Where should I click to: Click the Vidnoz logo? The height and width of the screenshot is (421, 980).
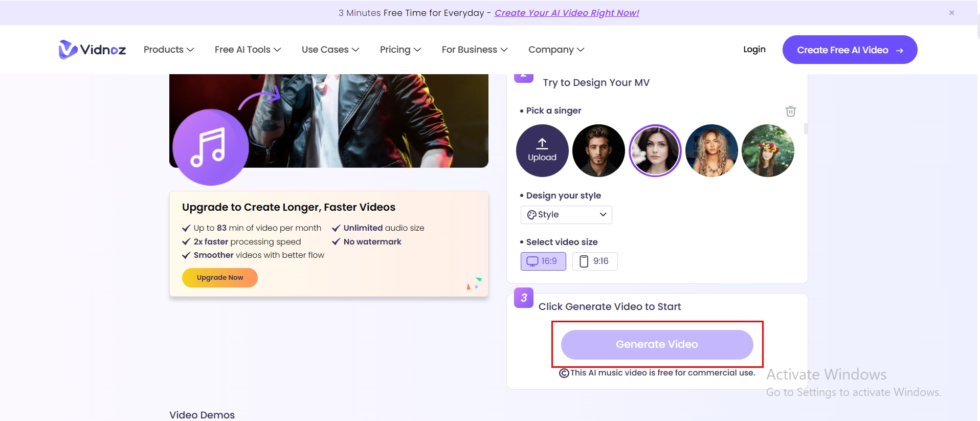pyautogui.click(x=92, y=50)
